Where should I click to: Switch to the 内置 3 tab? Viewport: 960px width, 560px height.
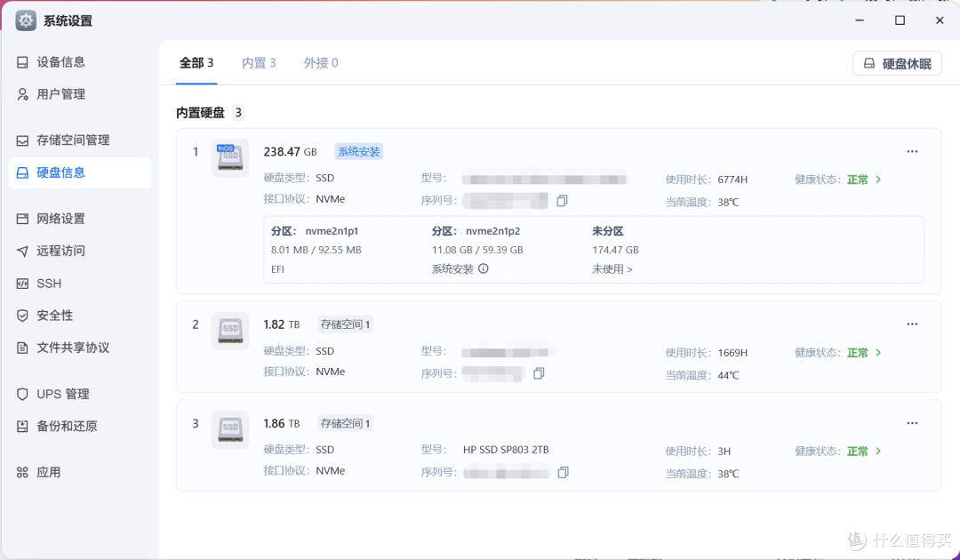[x=259, y=63]
